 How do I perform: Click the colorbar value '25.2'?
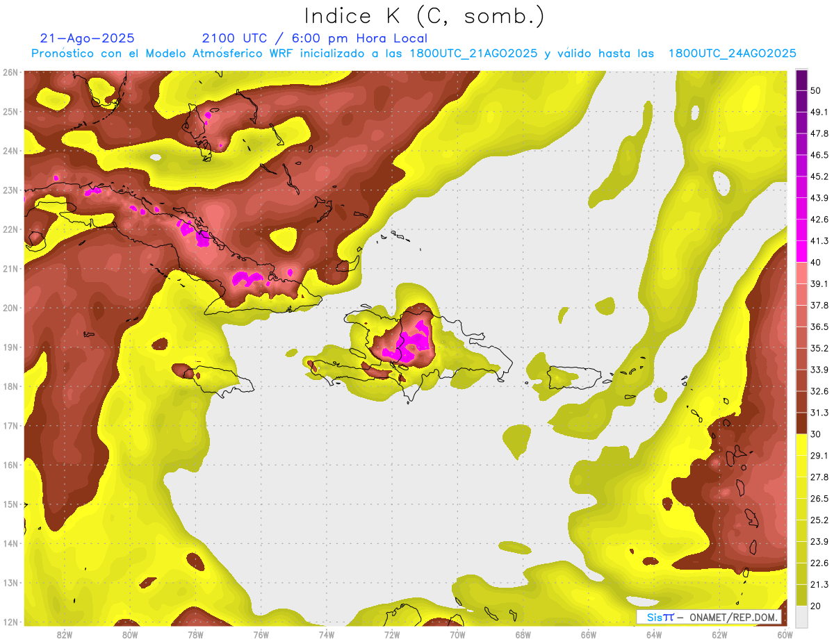coord(819,520)
